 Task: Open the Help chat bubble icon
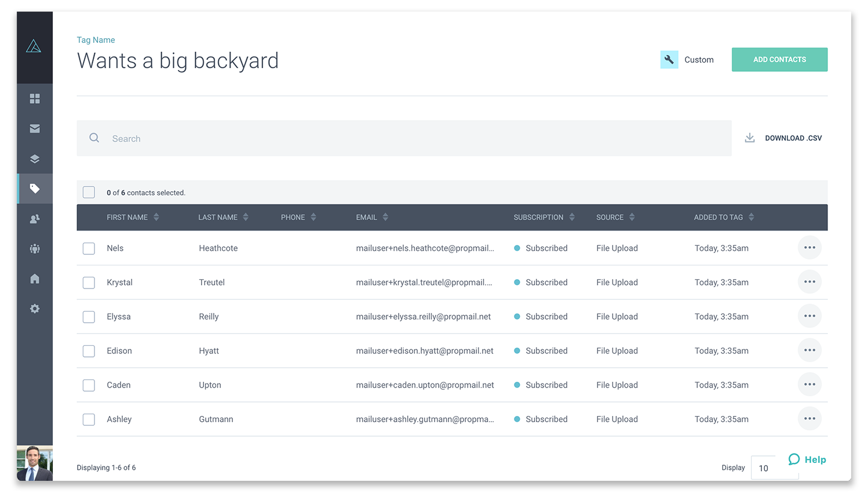click(x=794, y=459)
